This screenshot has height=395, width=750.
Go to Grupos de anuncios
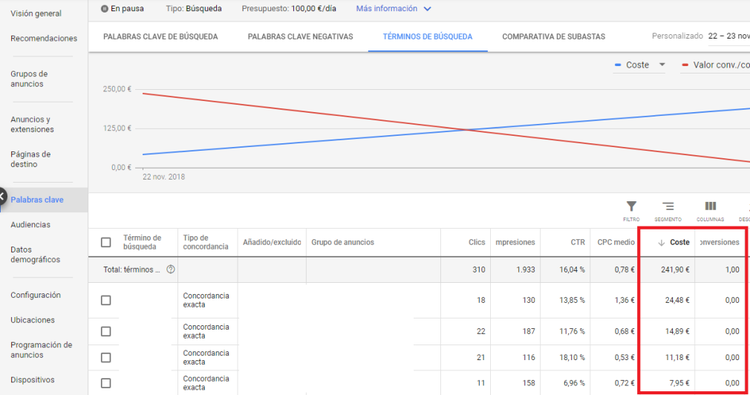coord(29,79)
